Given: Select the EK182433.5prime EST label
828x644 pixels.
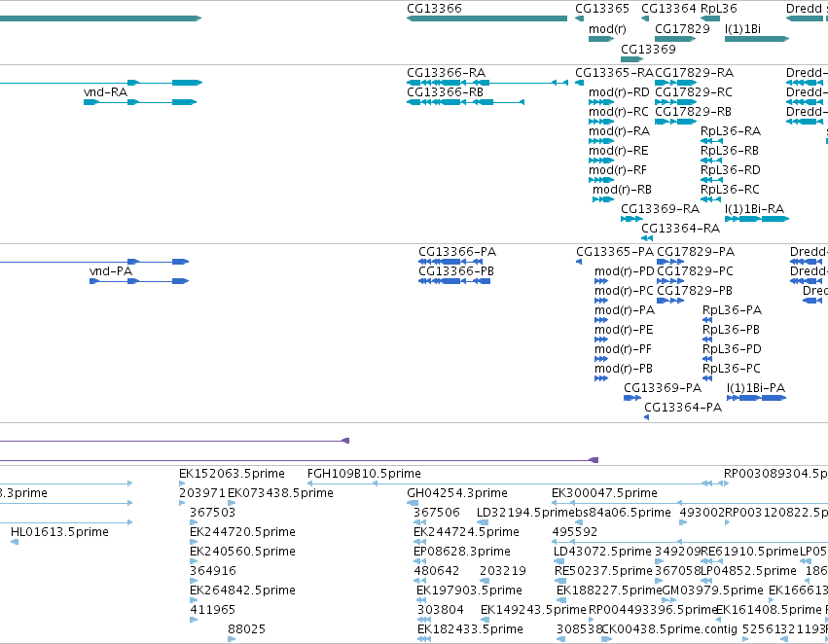Looking at the screenshot, I should click(470, 629).
